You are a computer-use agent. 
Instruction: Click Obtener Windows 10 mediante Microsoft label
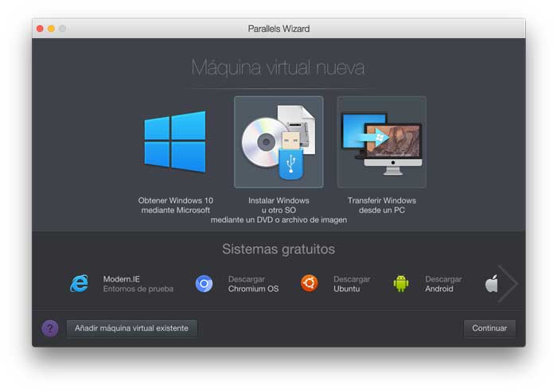coord(176,205)
